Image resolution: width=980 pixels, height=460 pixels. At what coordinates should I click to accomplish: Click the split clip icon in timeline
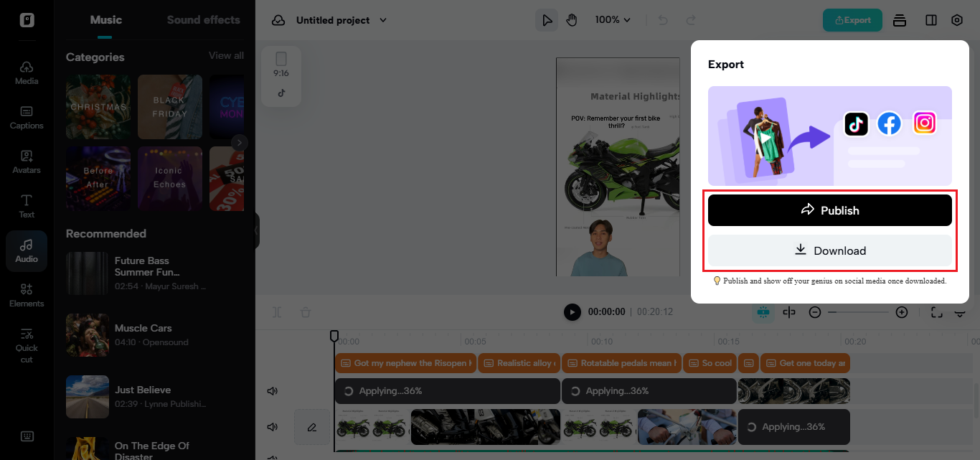tap(789, 312)
